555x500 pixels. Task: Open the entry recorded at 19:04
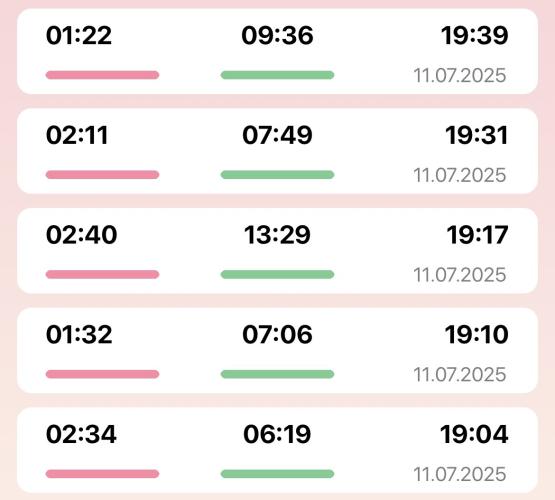(278, 450)
